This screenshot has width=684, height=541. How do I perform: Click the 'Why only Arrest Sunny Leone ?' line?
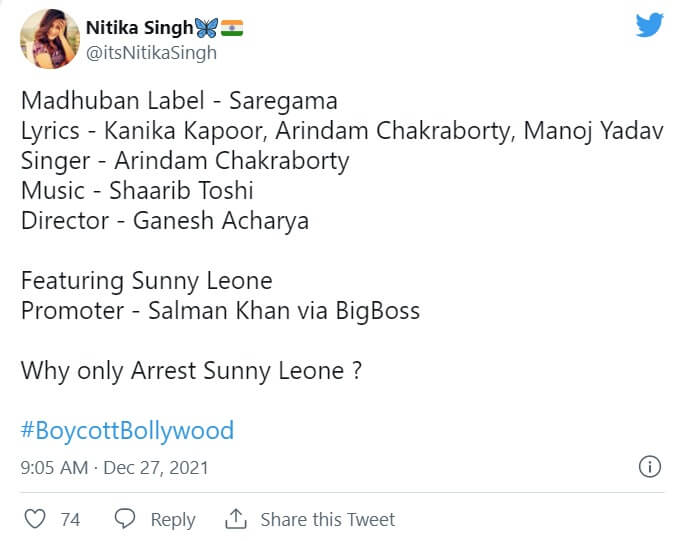[x=190, y=371]
